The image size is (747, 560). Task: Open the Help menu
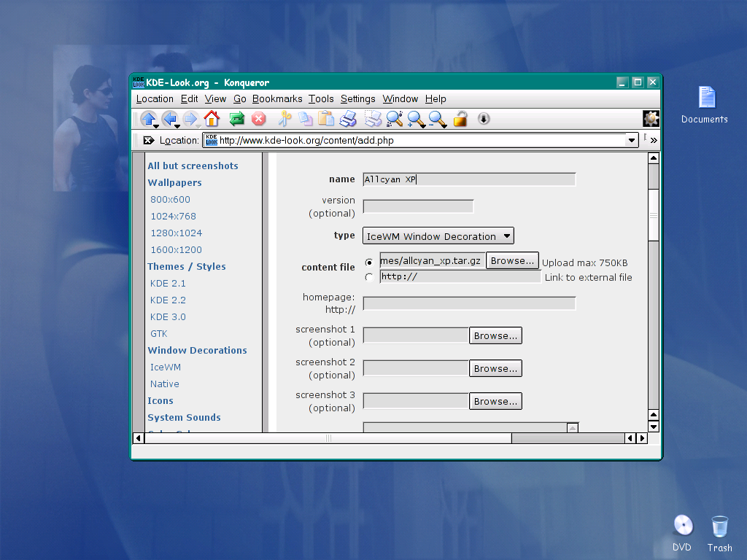[x=436, y=99]
